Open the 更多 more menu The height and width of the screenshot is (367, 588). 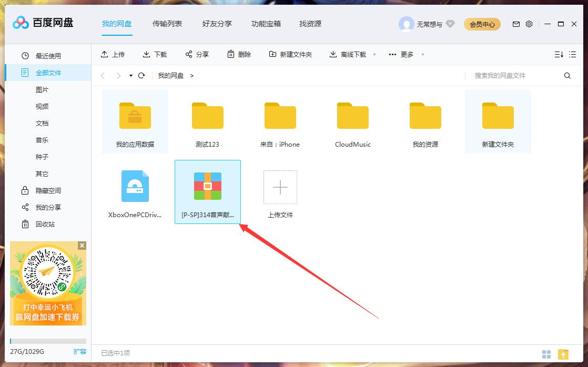pyautogui.click(x=401, y=54)
